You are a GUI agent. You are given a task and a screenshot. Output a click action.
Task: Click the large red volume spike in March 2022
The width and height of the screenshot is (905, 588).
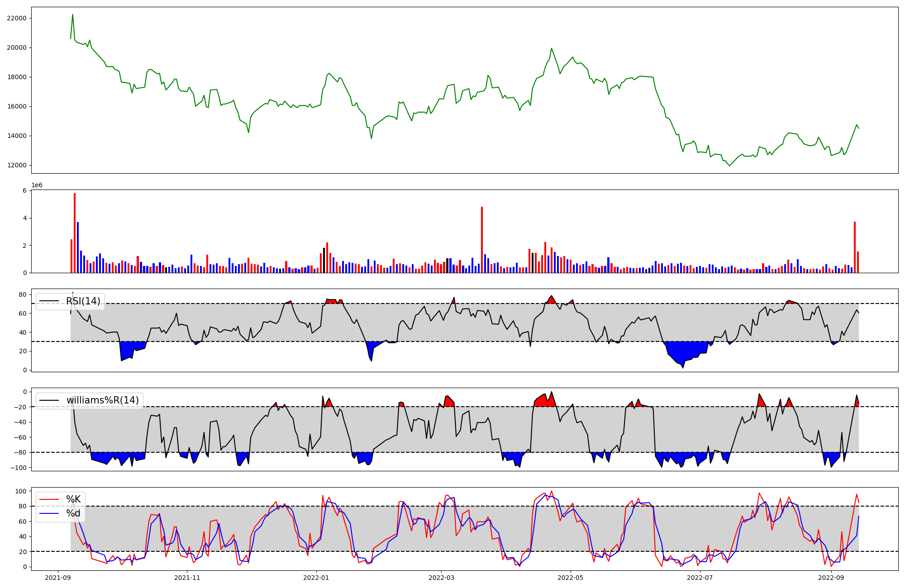click(482, 240)
